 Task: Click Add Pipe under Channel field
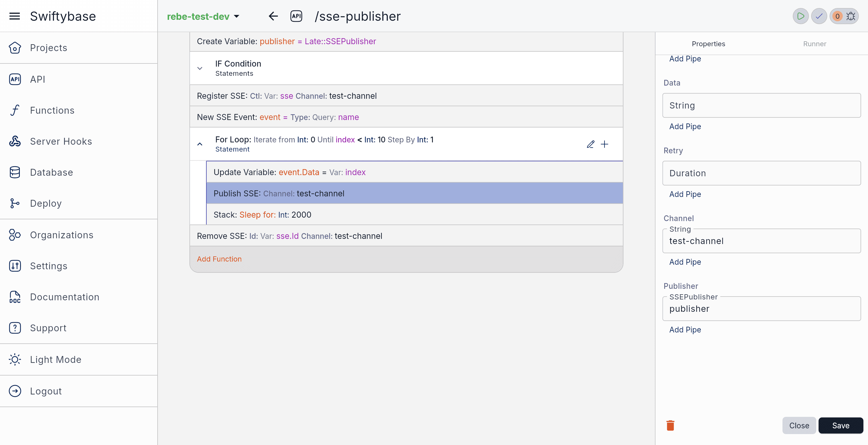click(x=685, y=262)
